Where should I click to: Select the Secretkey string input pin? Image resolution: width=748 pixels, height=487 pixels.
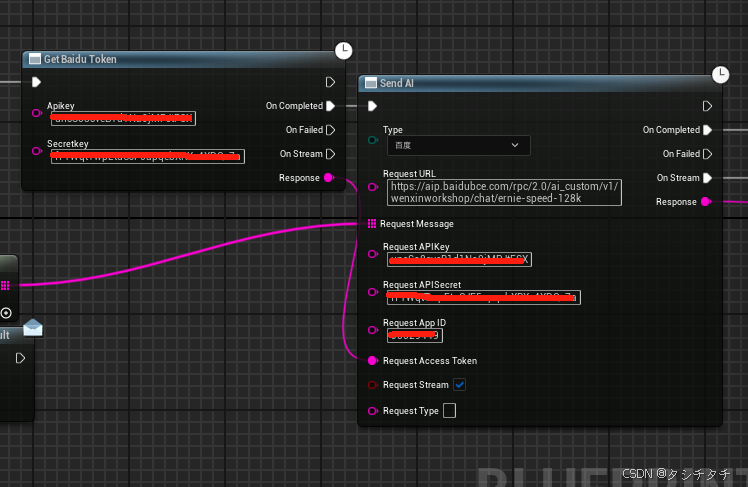click(37, 151)
